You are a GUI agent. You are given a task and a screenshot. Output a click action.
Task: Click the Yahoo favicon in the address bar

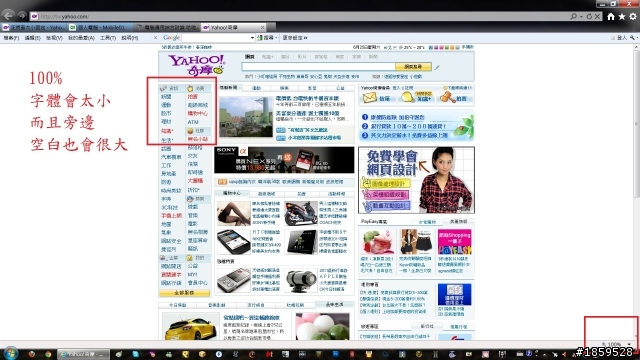point(34,16)
